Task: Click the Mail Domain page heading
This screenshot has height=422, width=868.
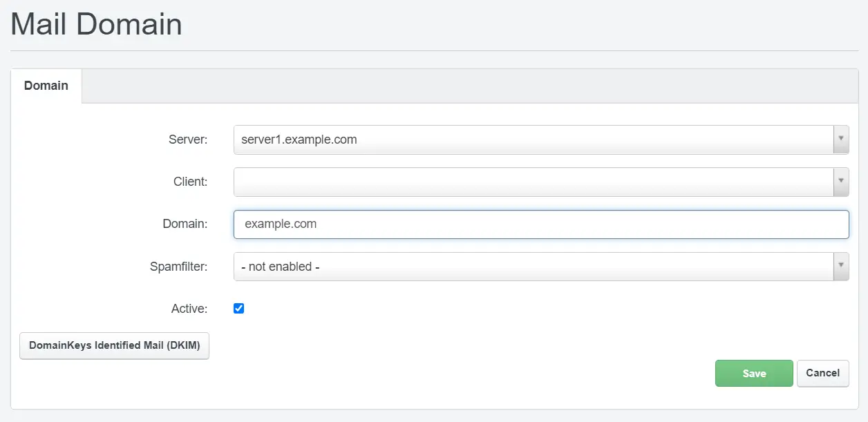Action: click(x=97, y=24)
